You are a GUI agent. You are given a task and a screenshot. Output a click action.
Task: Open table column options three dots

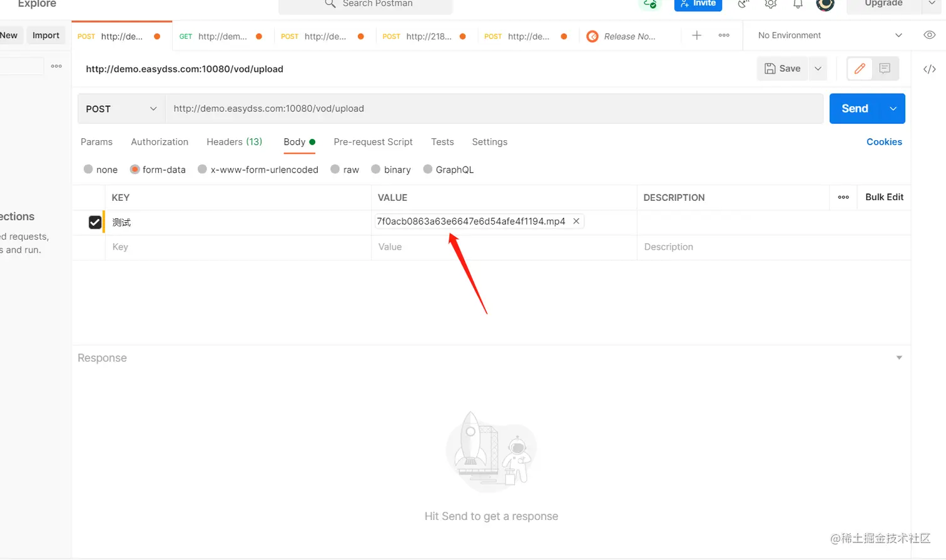click(x=843, y=197)
